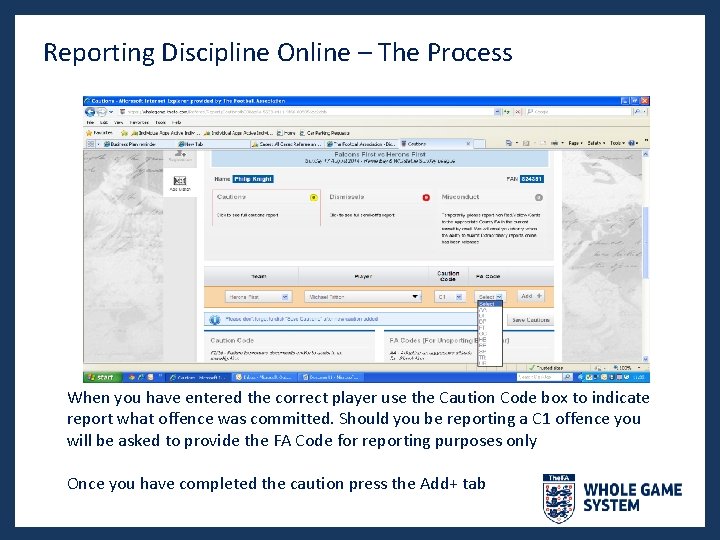
Task: Open the Tools dropdown in command bar
Action: (x=617, y=143)
